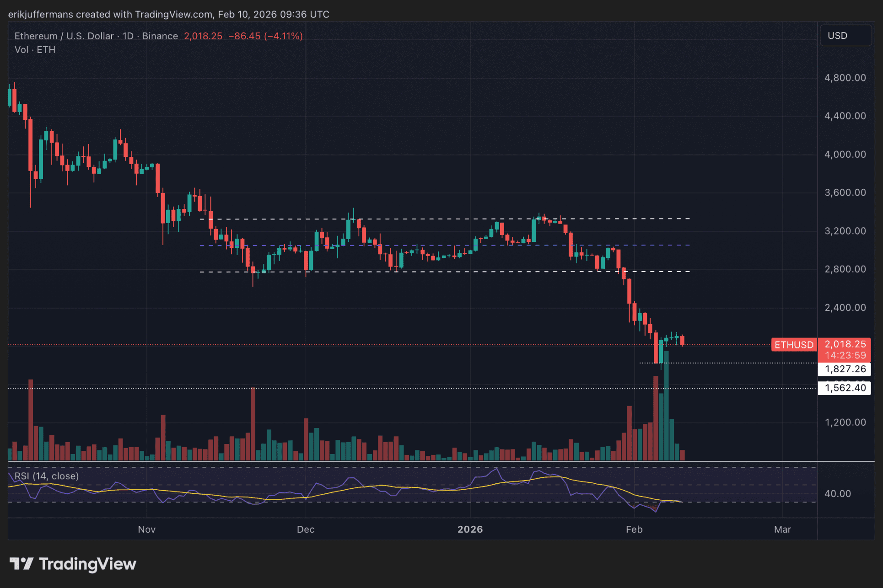Screen dimensions: 883x588
Task: Click the Dec label on time axis
Action: pos(306,529)
